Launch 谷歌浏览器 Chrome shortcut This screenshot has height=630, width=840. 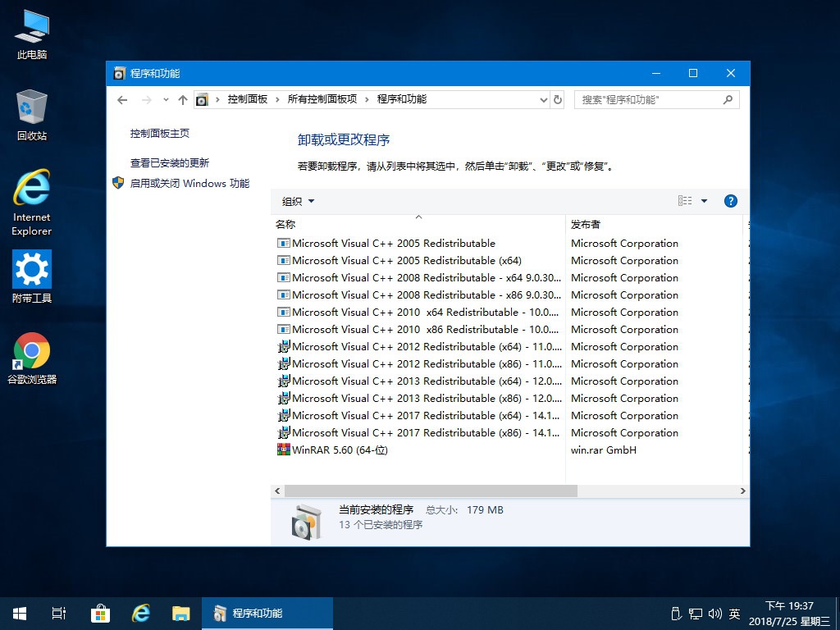tap(32, 359)
